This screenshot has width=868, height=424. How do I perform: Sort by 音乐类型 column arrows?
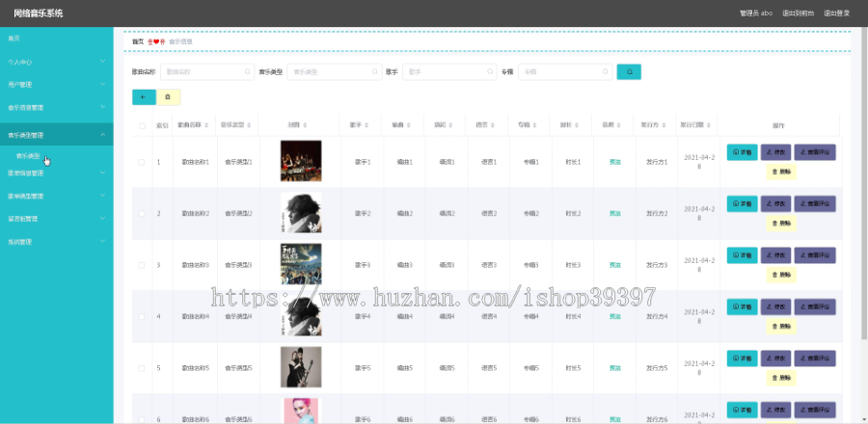pos(249,125)
